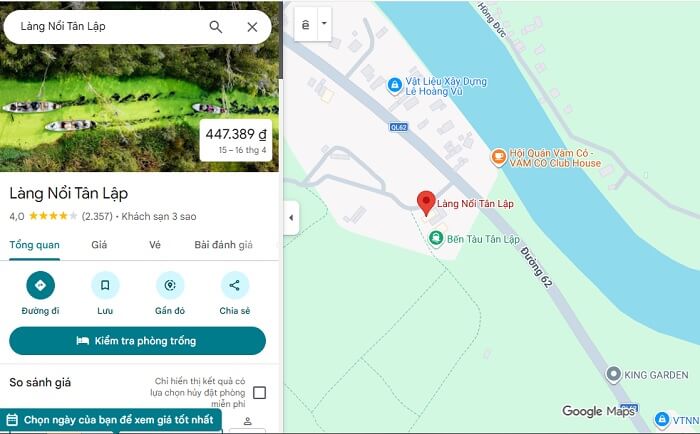
Task: Open the Bài đánh giá tab
Action: 223,245
